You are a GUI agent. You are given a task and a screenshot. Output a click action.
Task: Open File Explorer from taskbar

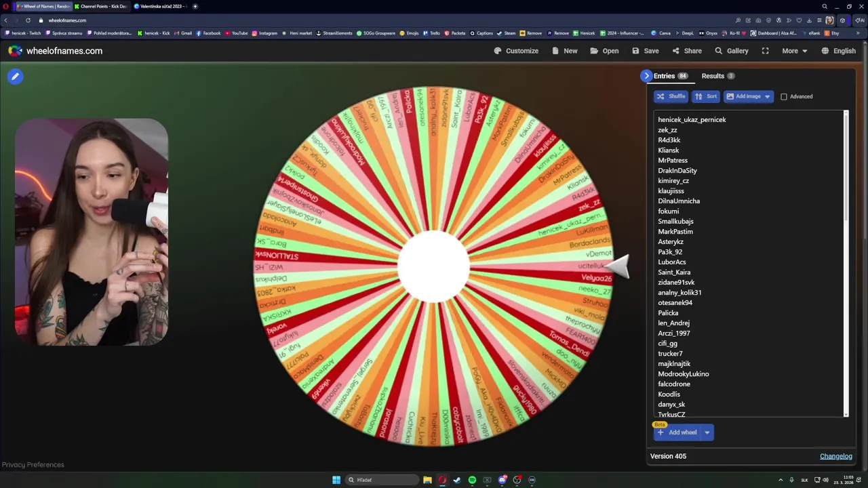click(427, 480)
